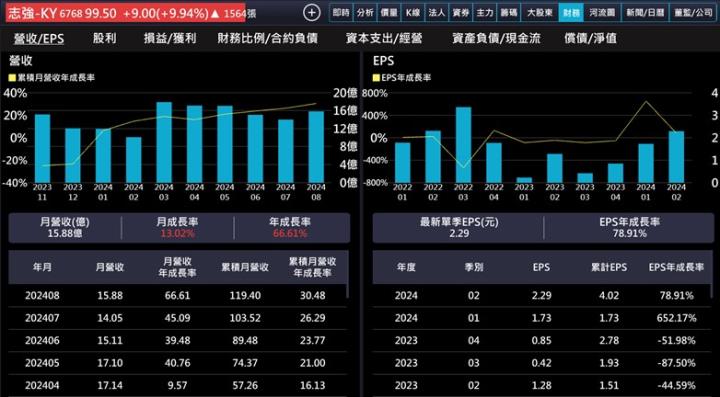Viewport: 720px width, 397px height.
Task: Select the 營收/EPS sub-menu
Action: coord(39,39)
